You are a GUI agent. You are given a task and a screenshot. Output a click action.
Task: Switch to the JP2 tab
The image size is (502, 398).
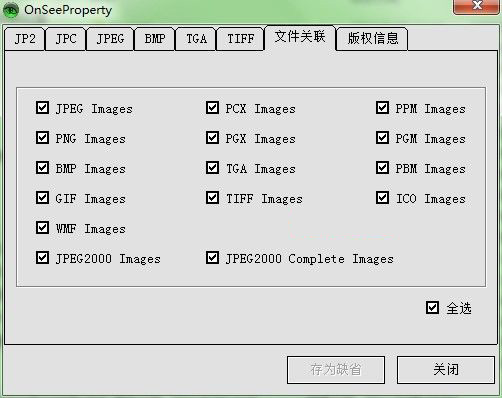click(25, 39)
